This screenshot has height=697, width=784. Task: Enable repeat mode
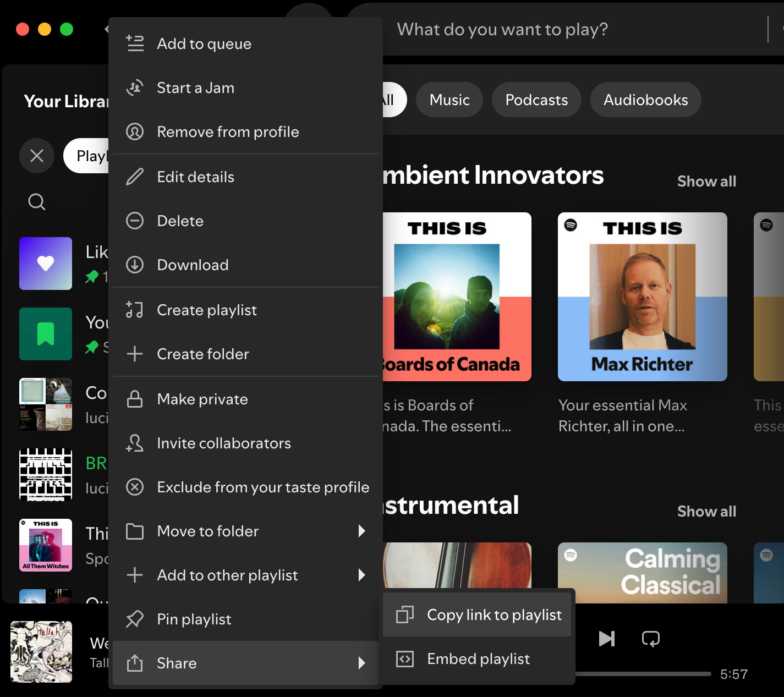coord(650,638)
